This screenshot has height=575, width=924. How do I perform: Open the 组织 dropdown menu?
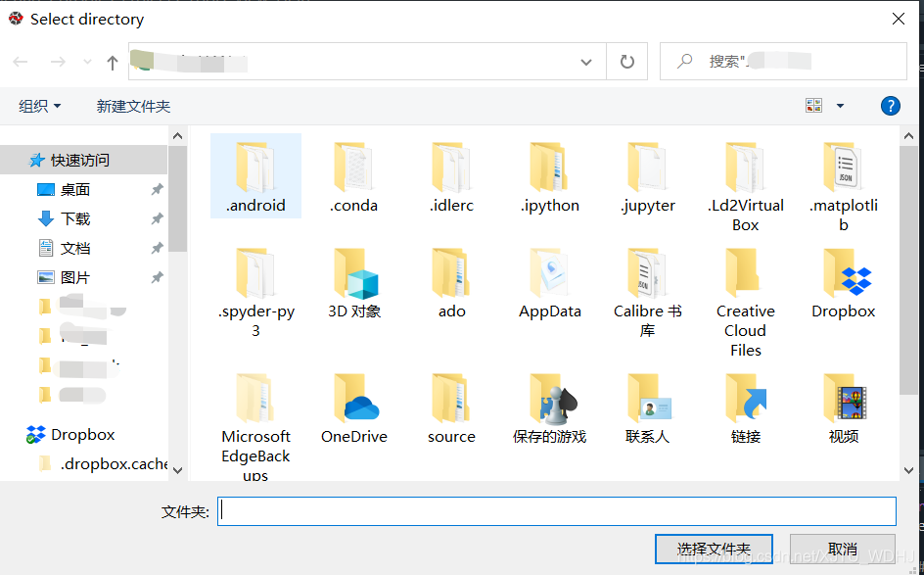tap(40, 106)
